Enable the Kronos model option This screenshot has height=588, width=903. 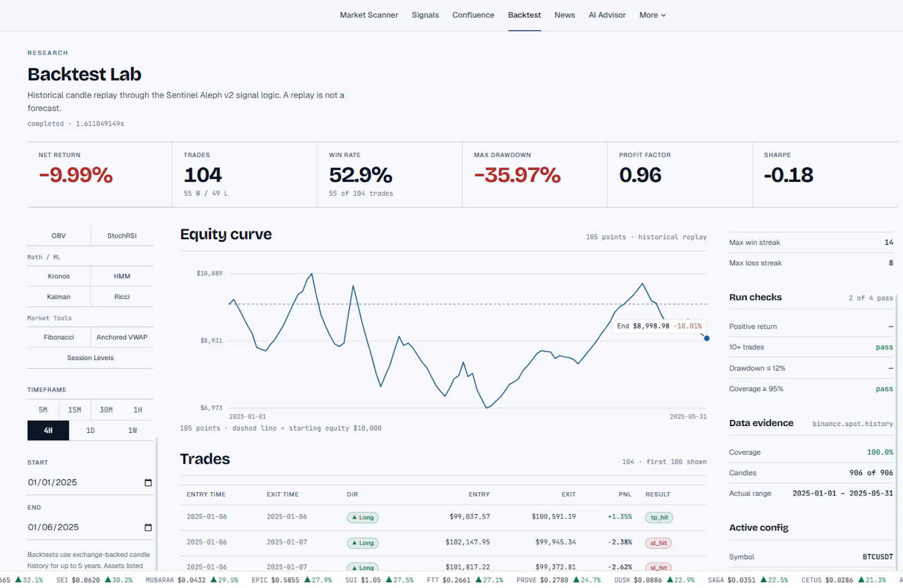[59, 277]
